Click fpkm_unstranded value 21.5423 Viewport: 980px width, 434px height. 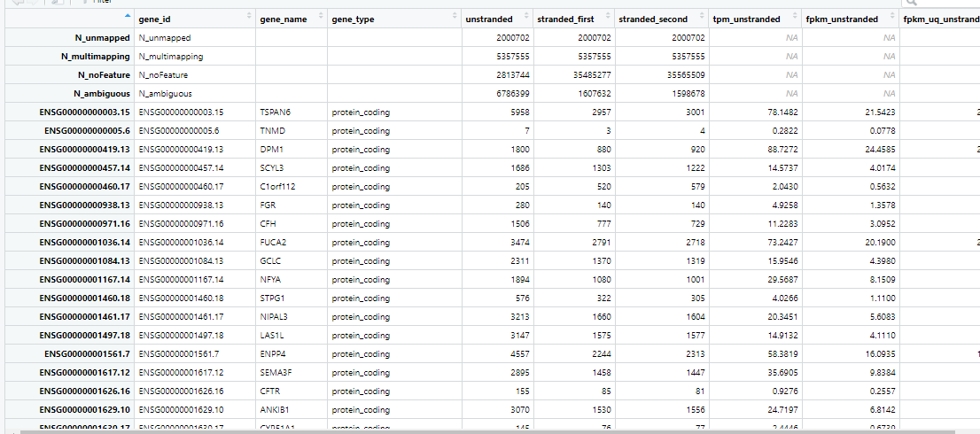tap(878, 112)
